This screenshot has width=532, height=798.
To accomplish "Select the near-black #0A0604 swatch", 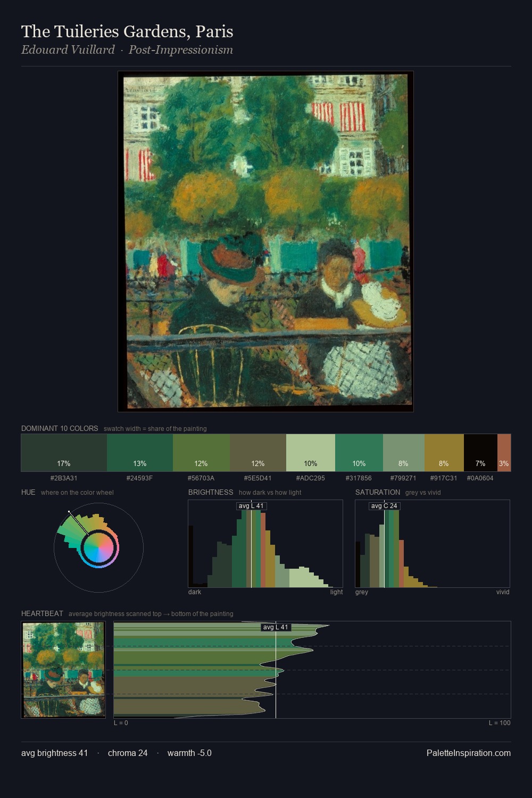I will pyautogui.click(x=480, y=453).
